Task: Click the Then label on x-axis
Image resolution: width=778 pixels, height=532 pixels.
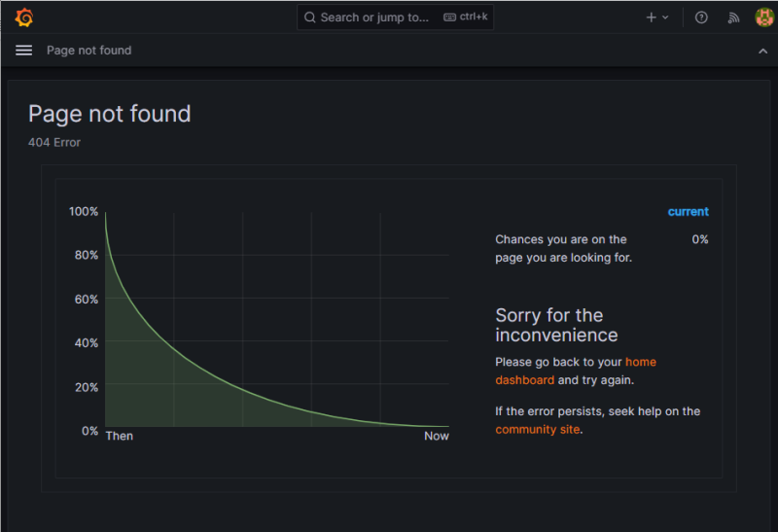Action: [x=120, y=436]
